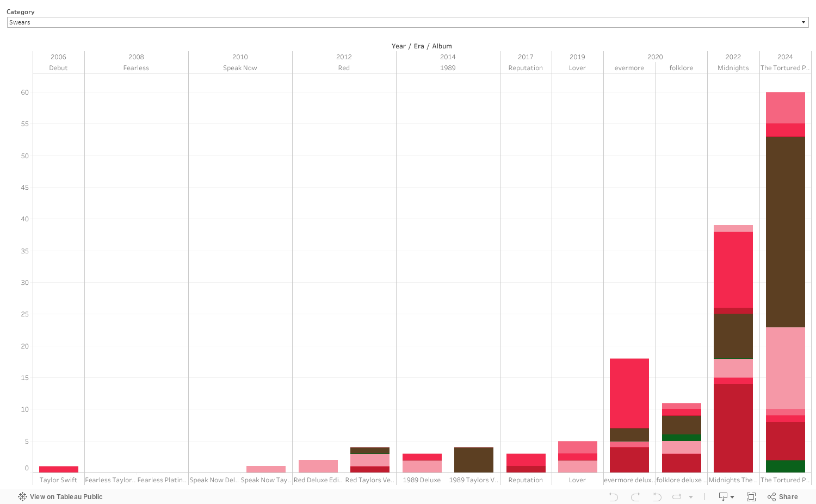This screenshot has width=816, height=504.
Task: Click the green segment in Tortured Poets bar
Action: (x=785, y=466)
